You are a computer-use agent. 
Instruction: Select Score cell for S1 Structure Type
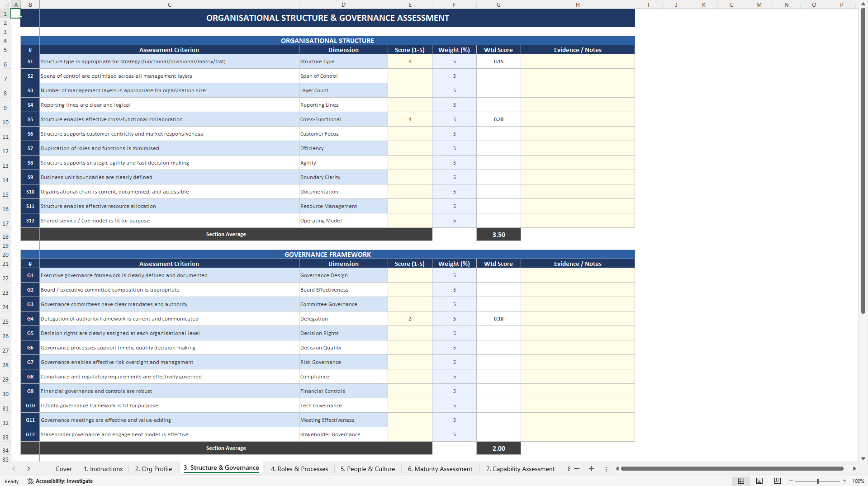click(x=410, y=61)
